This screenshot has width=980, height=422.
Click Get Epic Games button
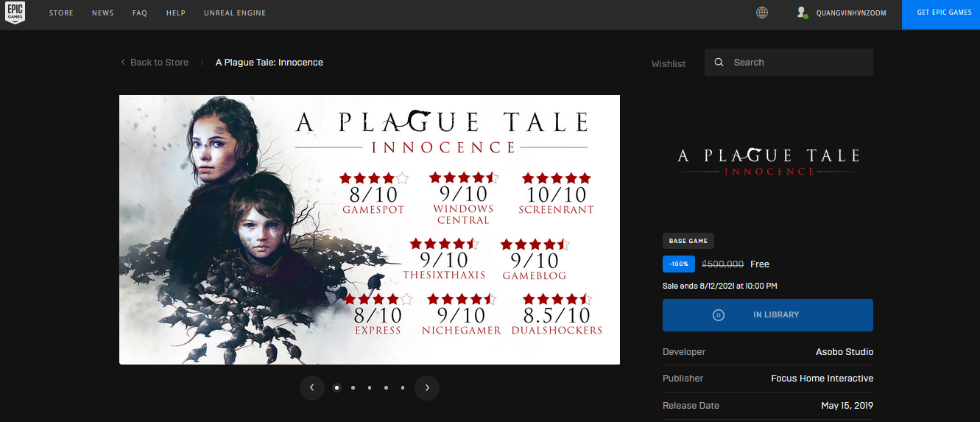pos(941,15)
